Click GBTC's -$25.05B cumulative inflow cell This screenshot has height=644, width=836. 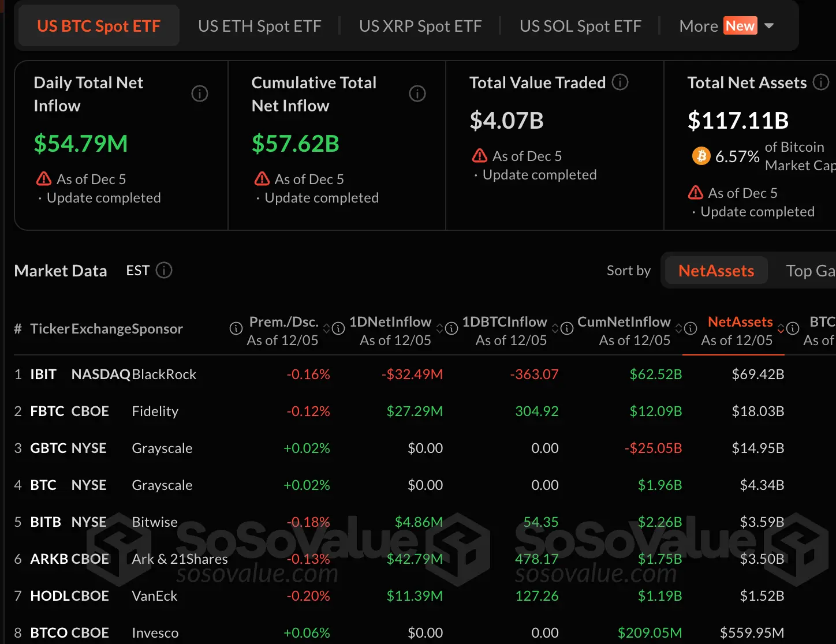tap(654, 448)
